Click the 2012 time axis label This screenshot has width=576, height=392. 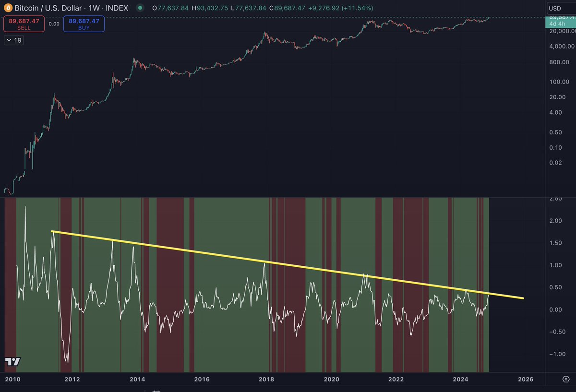tap(72, 380)
